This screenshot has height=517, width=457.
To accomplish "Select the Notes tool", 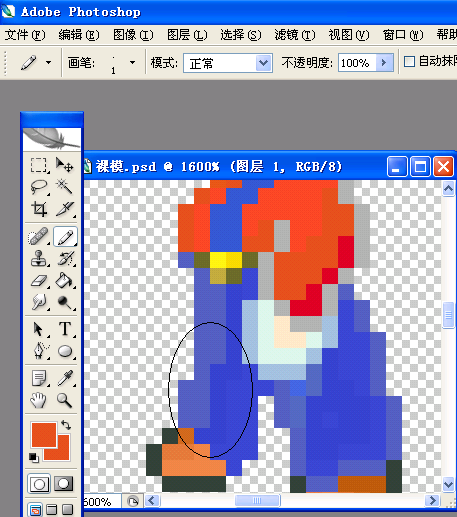I will (39, 378).
